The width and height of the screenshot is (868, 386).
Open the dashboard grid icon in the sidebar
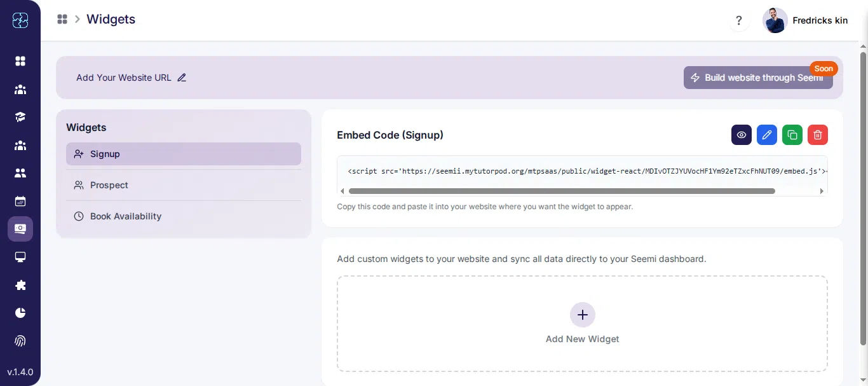pos(20,61)
